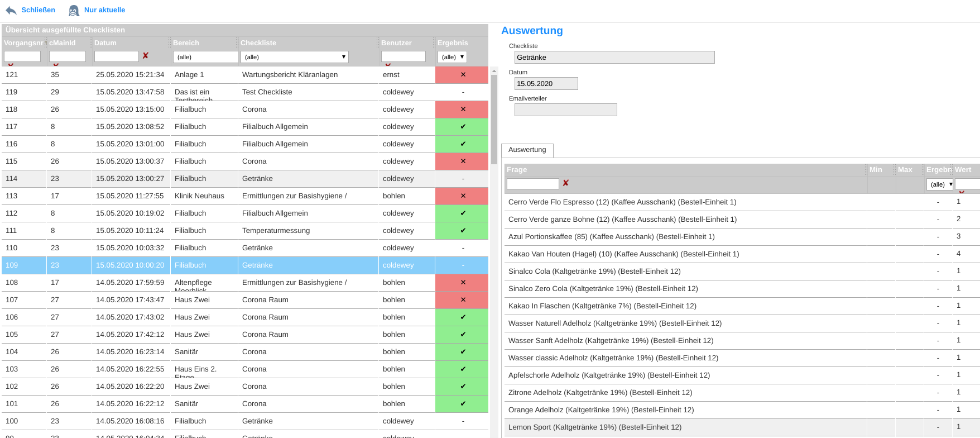
Task: Click the Emailverteiler field
Action: pyautogui.click(x=565, y=110)
